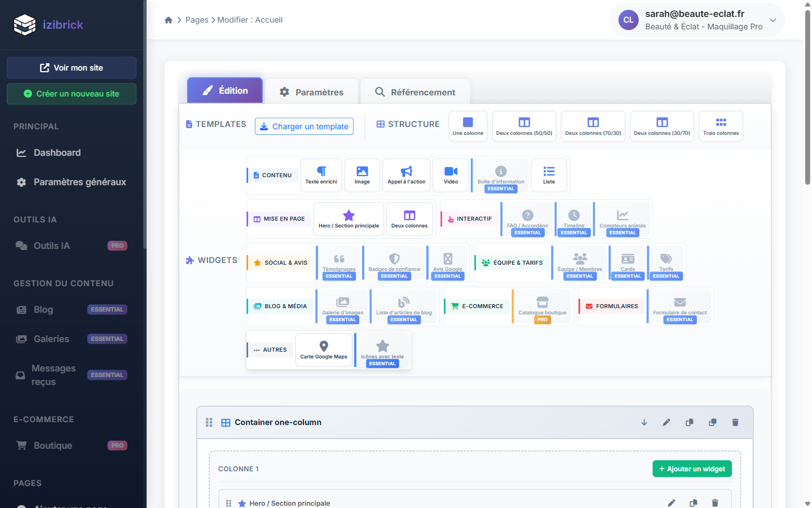Delete the Hero / Section principale widget row

pos(715,503)
